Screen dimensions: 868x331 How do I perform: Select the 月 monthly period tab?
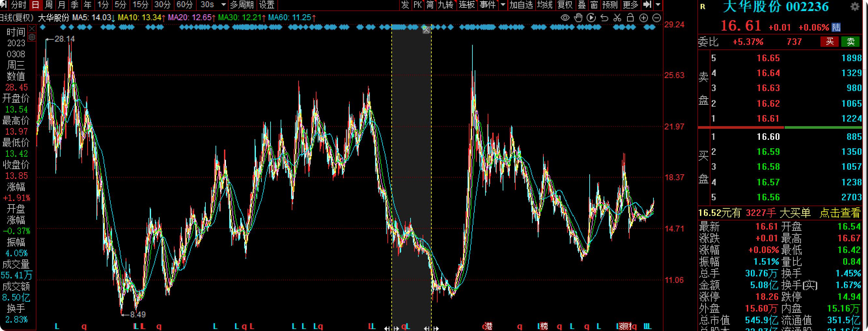click(x=62, y=5)
